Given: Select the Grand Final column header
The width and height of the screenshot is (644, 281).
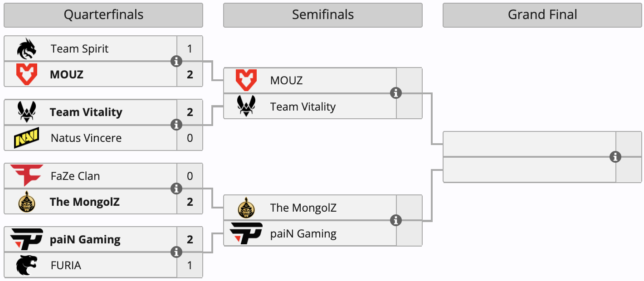Looking at the screenshot, I should [x=542, y=15].
